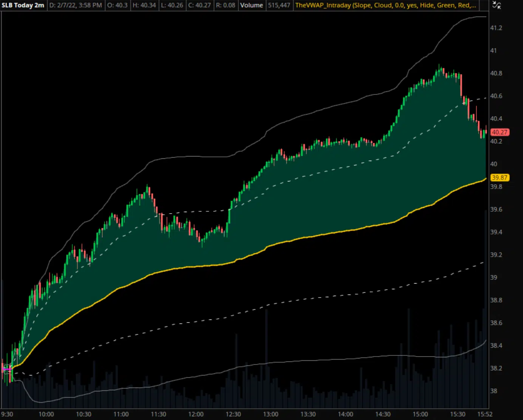Click the 12:30 time axis label

pos(233,414)
